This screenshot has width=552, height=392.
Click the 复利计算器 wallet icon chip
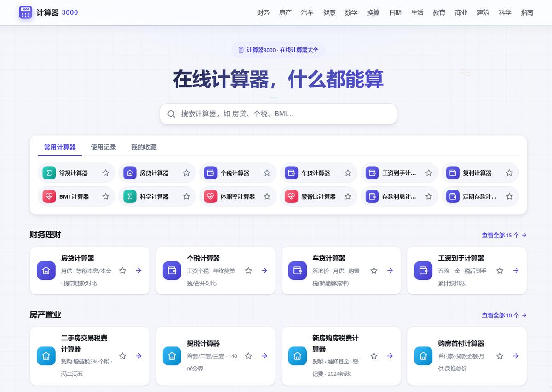pos(453,173)
